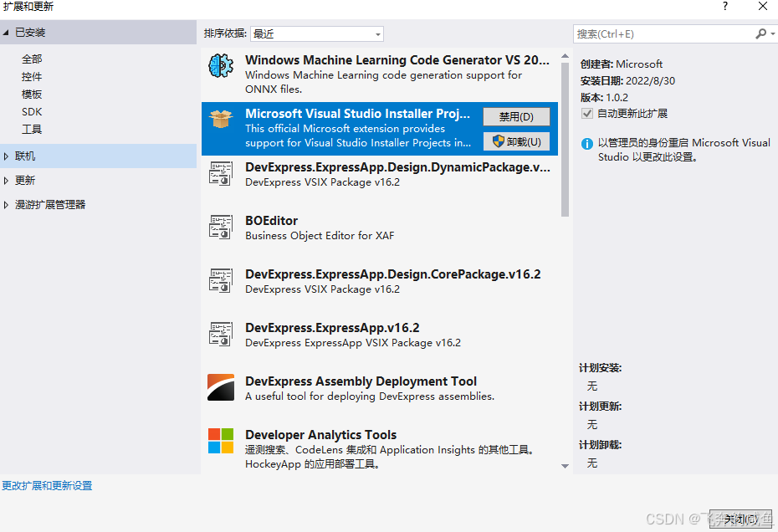Close the 扩展和更新 dialog window
The width and height of the screenshot is (778, 532).
tap(763, 6)
